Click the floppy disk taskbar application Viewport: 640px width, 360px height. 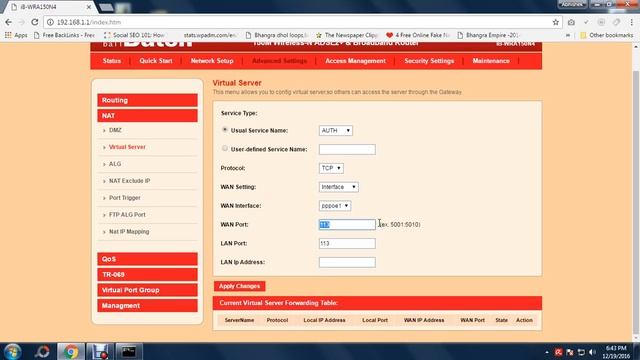coord(99,351)
